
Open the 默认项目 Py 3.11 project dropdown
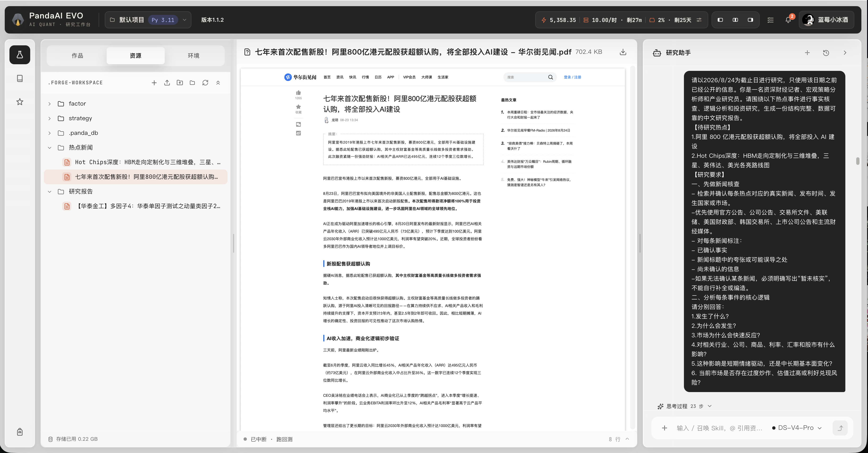point(148,20)
